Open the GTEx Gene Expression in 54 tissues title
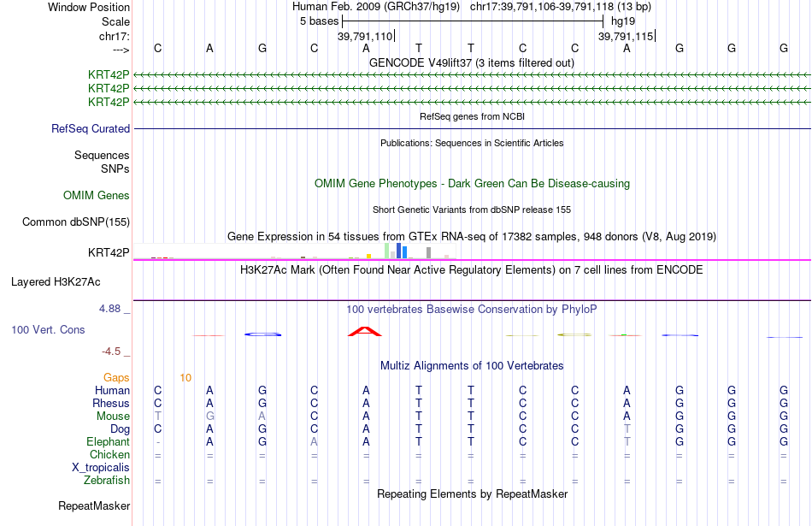Screen dimensions: 812x526 pos(472,236)
